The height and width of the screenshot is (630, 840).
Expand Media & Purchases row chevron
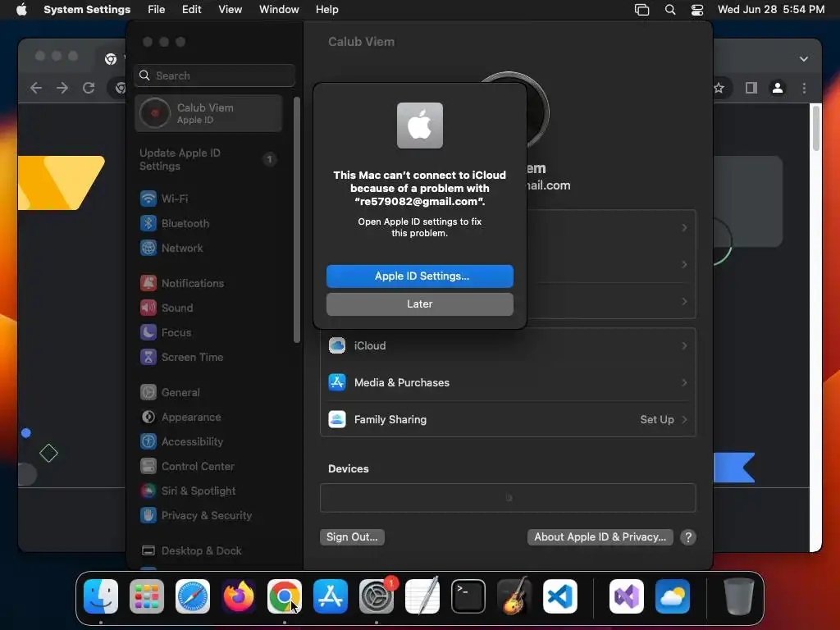click(684, 383)
